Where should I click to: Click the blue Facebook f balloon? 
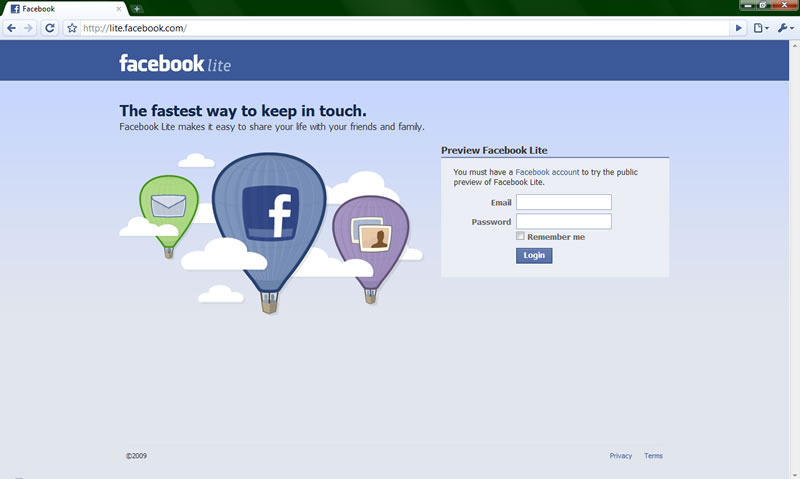269,232
